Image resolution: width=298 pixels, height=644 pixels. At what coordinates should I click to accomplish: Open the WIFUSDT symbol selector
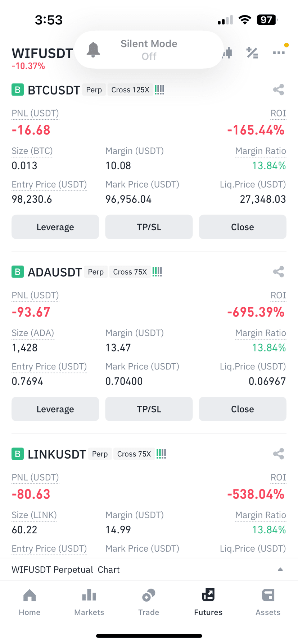42,54
